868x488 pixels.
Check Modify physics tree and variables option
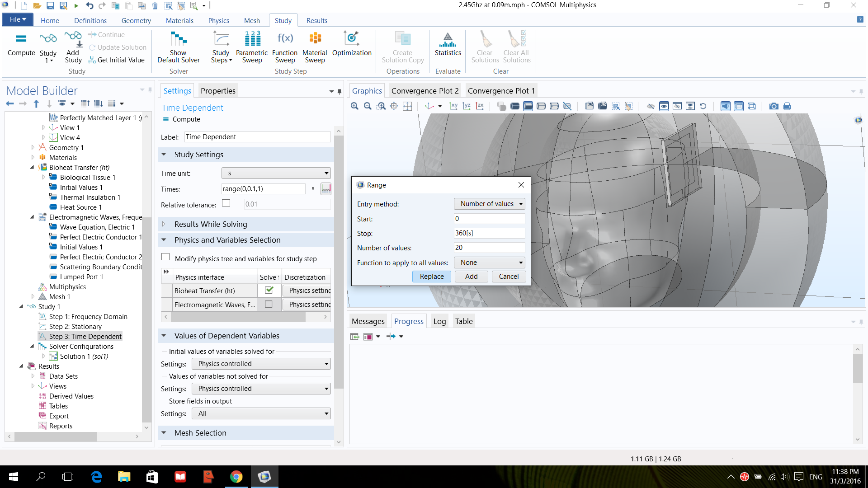click(166, 257)
